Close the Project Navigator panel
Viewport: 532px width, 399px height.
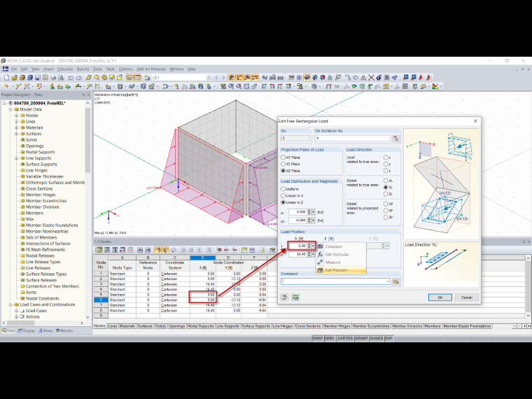pos(89,95)
